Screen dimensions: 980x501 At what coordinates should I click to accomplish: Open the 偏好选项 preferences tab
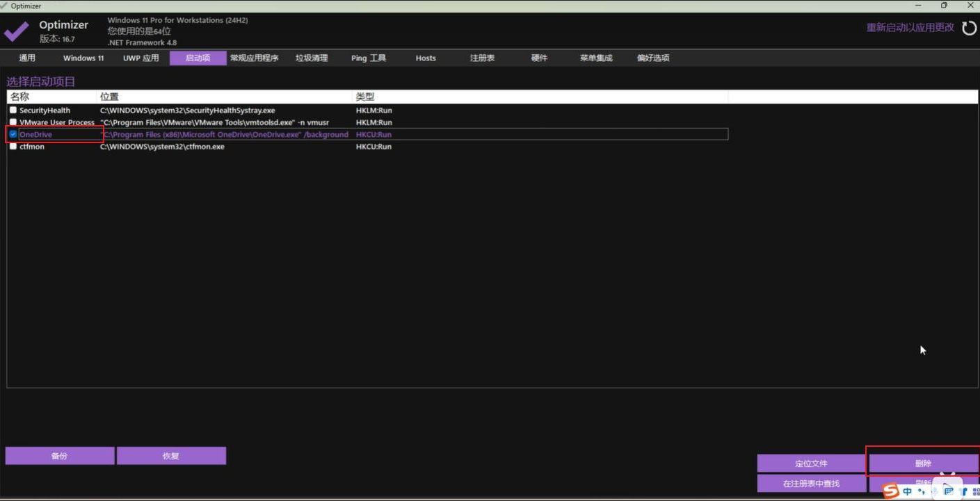652,58
